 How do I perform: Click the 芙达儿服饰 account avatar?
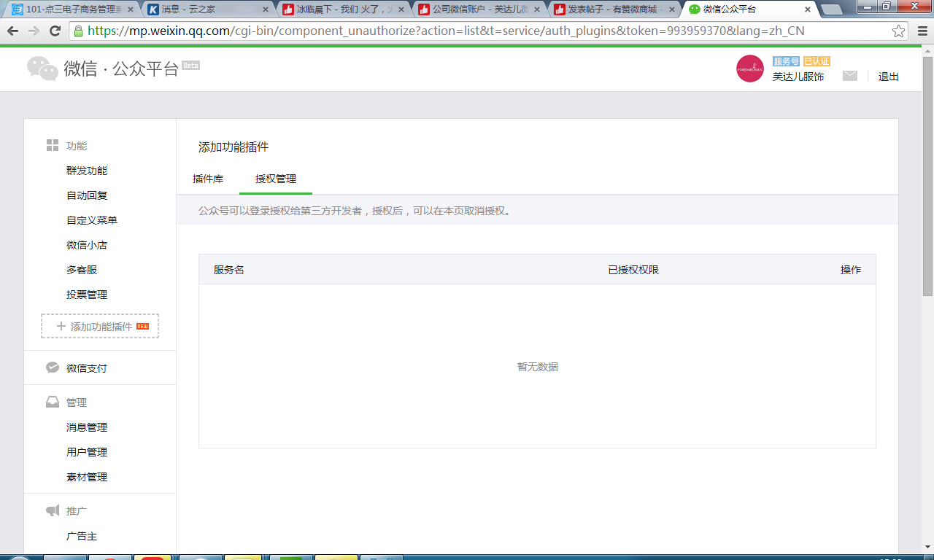[749, 69]
